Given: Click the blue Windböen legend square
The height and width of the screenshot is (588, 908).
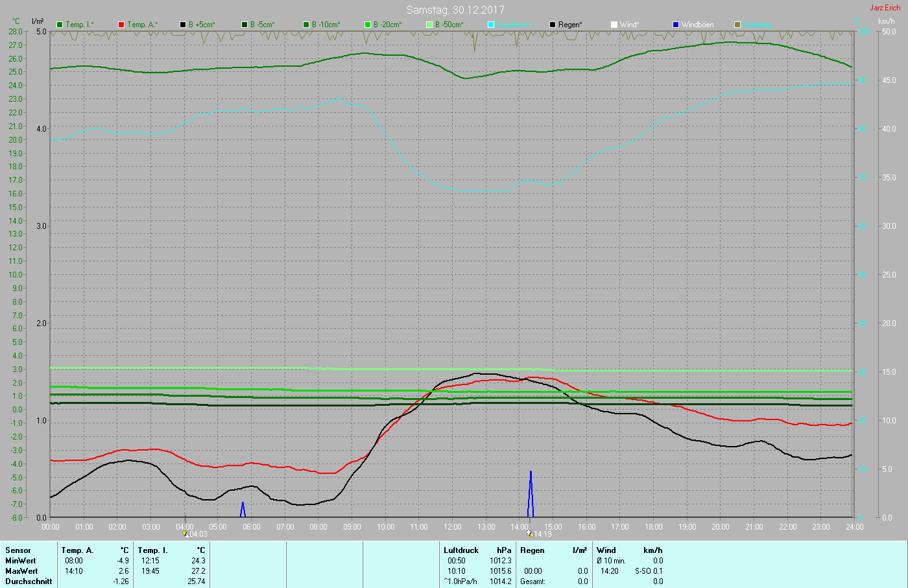Looking at the screenshot, I should [676, 25].
